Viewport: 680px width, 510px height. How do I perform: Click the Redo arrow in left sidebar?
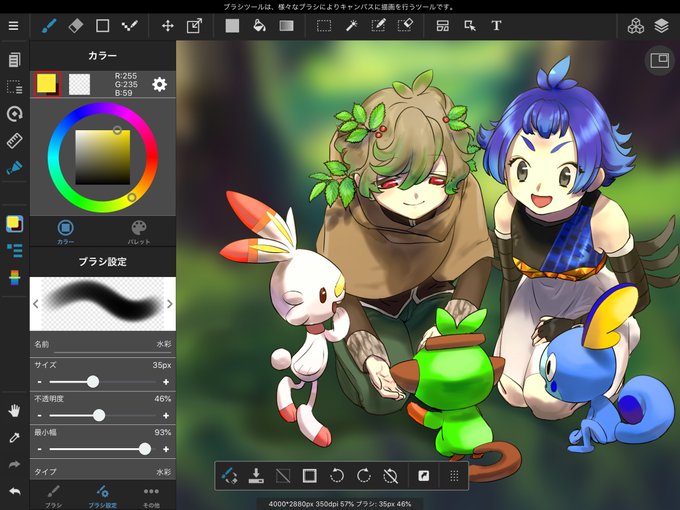(14, 464)
